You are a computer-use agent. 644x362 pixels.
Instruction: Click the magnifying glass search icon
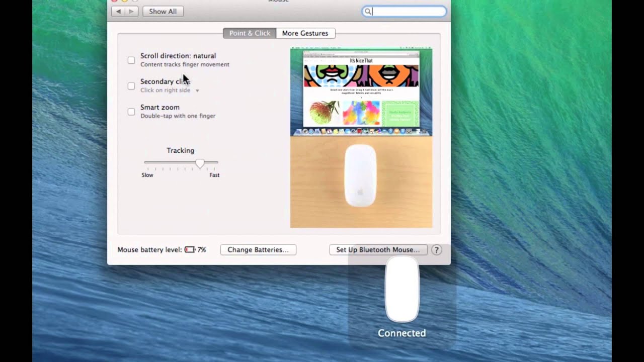[x=368, y=12]
